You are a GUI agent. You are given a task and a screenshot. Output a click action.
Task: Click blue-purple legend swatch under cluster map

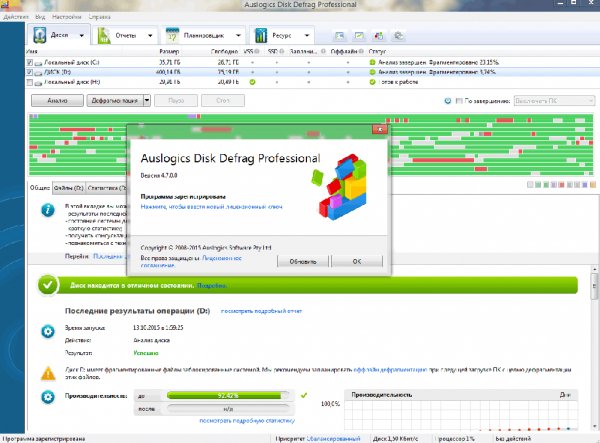tap(585, 185)
